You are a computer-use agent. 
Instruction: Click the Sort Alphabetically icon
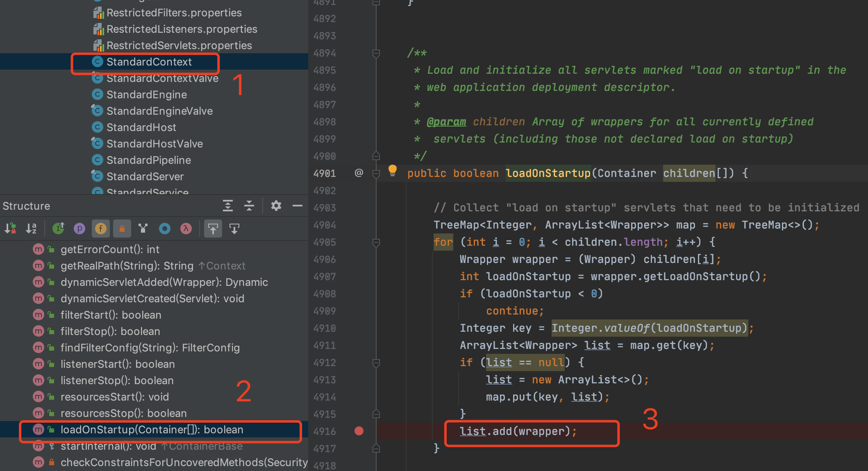[x=31, y=228]
